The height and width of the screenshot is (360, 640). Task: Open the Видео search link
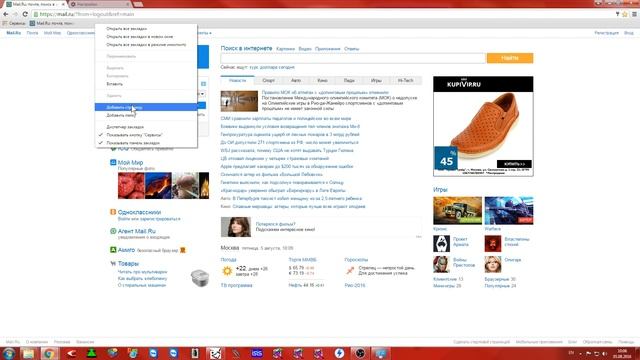[305, 49]
